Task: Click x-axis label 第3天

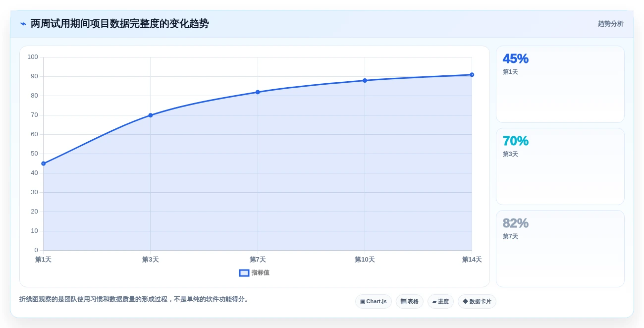Action: 151,260
